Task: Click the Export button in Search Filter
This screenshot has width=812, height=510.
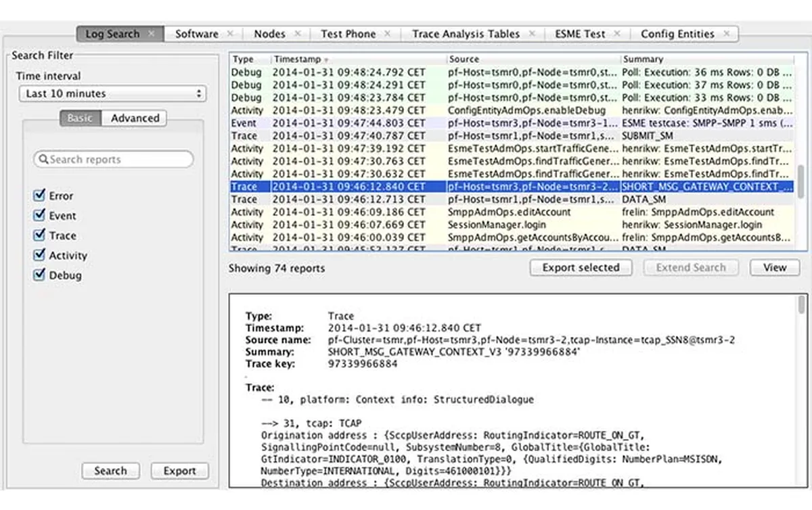Action: [179, 471]
